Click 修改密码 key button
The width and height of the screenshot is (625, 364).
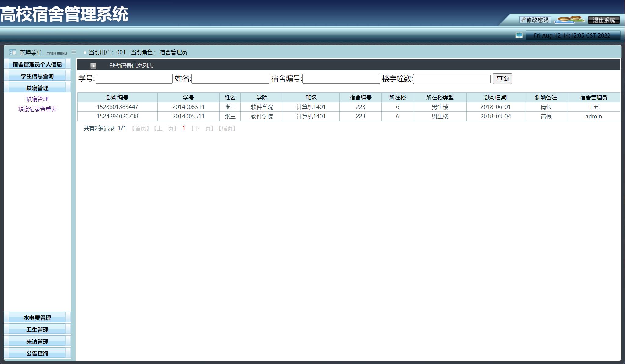coord(535,20)
